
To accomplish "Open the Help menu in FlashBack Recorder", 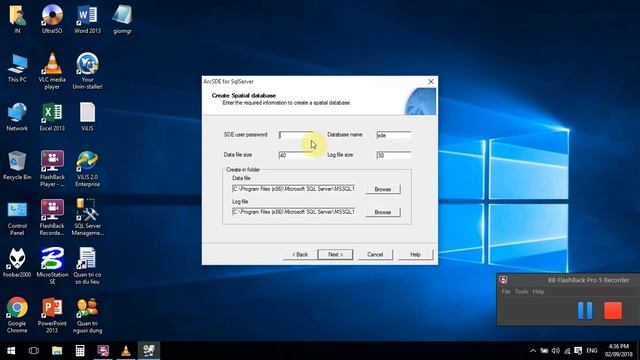I will tap(538, 291).
